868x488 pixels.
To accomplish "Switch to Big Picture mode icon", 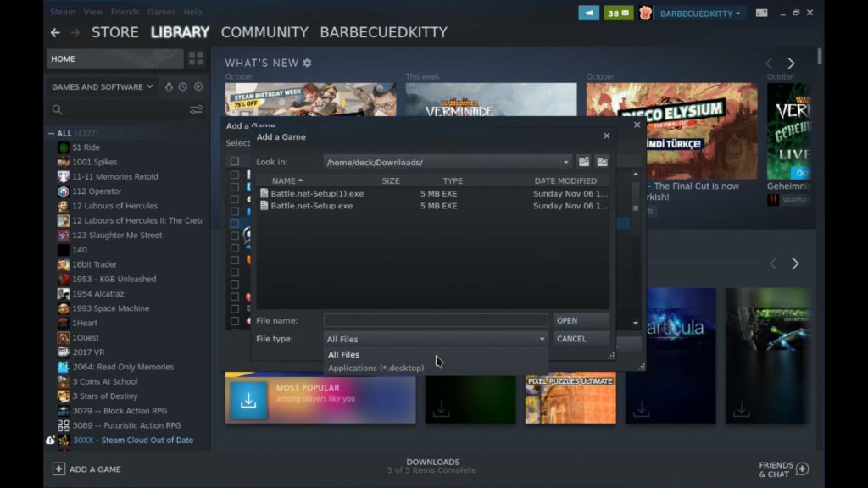I will point(762,13).
